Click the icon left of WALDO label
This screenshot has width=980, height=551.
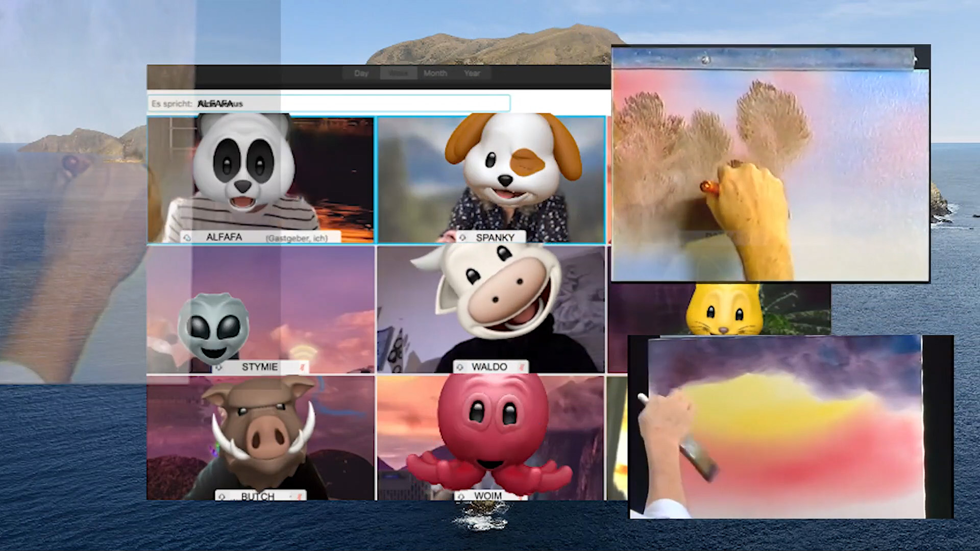(460, 367)
